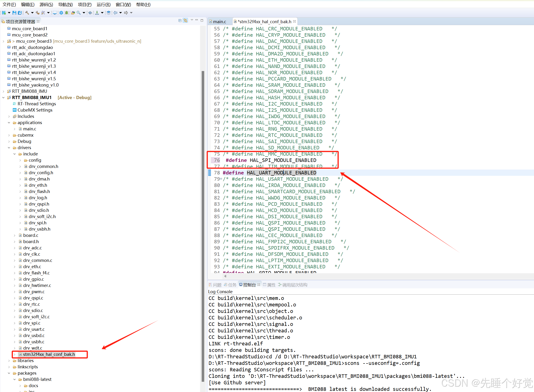Click the build hammer icon in toolbar
Image resolution: width=534 pixels, height=392 pixels.
(27, 13)
